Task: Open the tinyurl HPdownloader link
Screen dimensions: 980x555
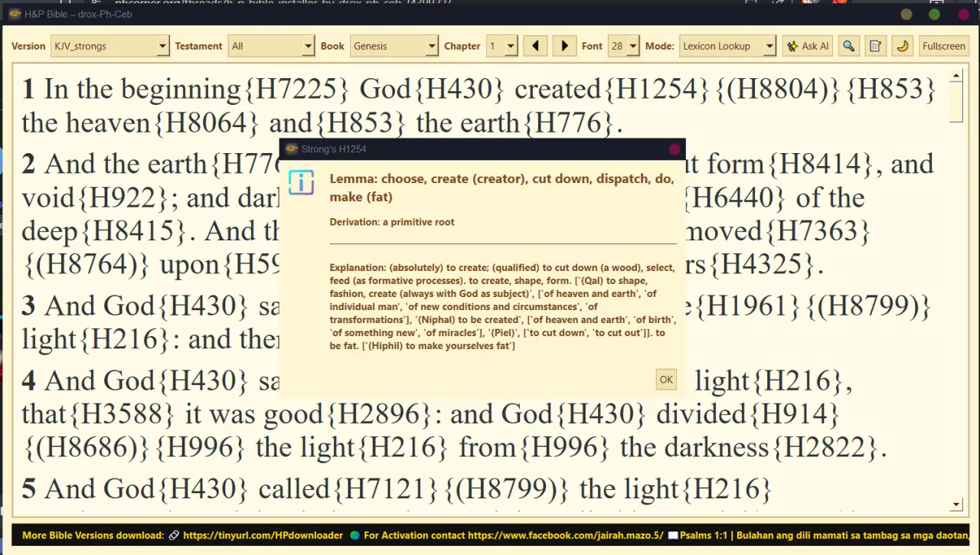Action: 263,535
